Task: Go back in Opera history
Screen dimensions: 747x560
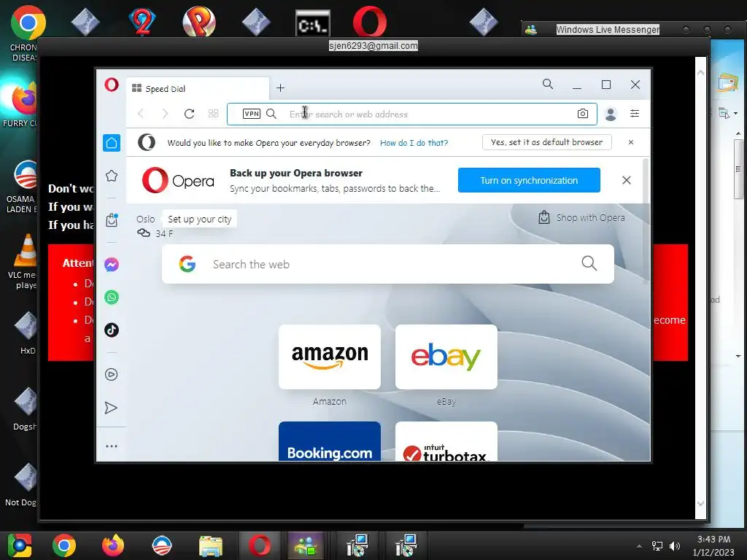Action: (141, 114)
